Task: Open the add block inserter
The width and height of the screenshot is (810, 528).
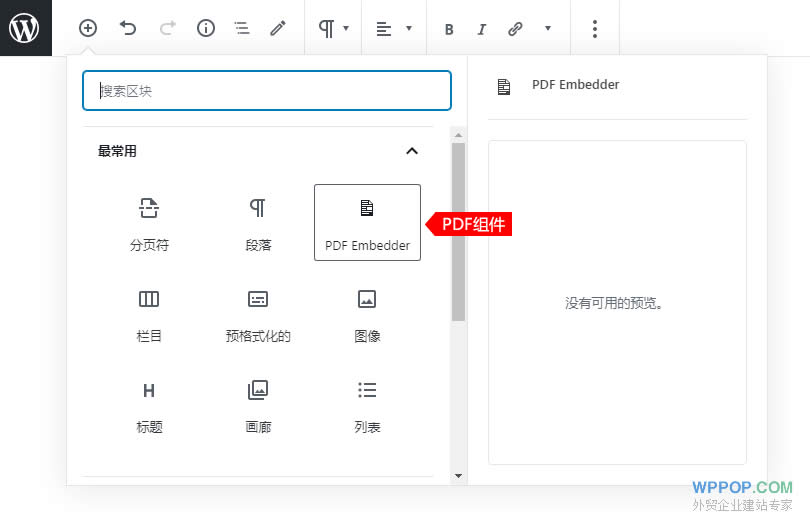Action: (x=88, y=28)
